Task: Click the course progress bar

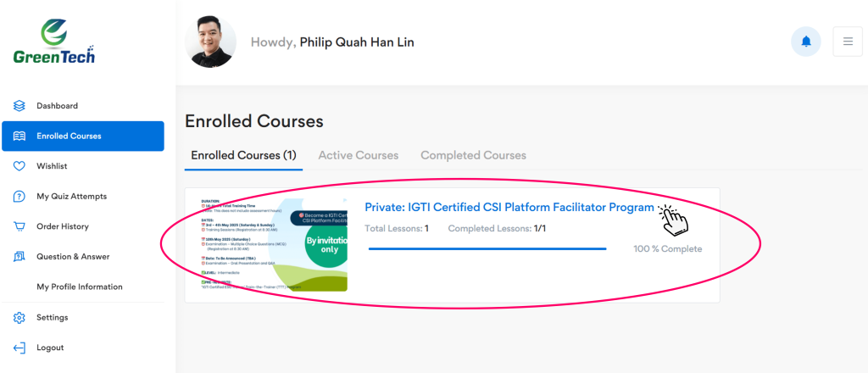Action: pyautogui.click(x=487, y=248)
